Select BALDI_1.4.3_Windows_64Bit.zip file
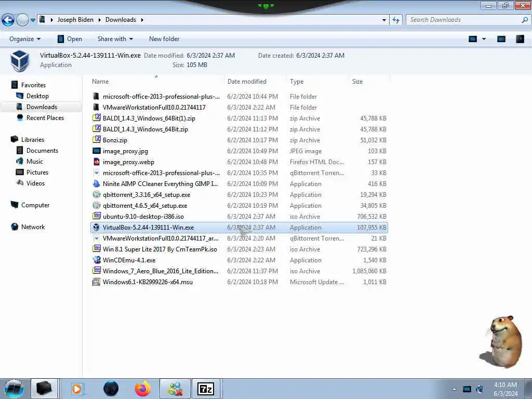 coord(145,129)
